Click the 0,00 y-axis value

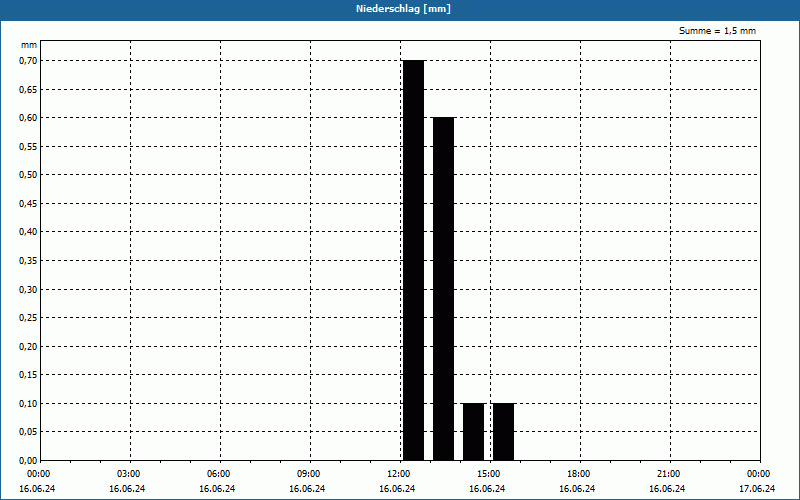pyautogui.click(x=28, y=461)
